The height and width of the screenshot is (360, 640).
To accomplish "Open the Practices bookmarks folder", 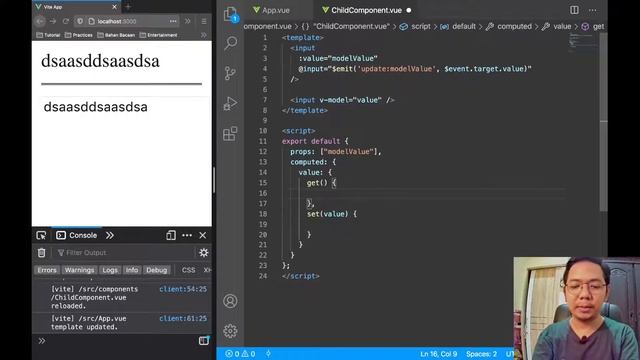I will [x=79, y=35].
